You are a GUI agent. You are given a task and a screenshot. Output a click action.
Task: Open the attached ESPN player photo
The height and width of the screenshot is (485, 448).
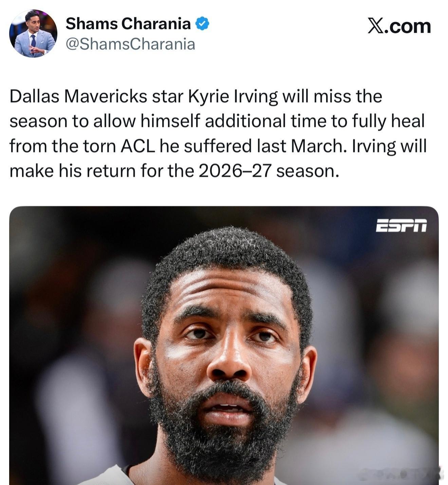pos(224,345)
